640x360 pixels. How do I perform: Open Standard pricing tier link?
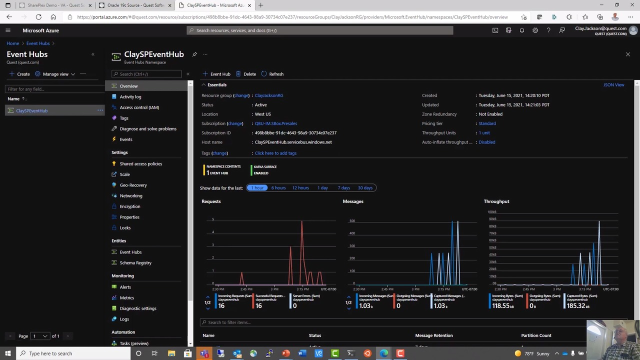coord(487,123)
